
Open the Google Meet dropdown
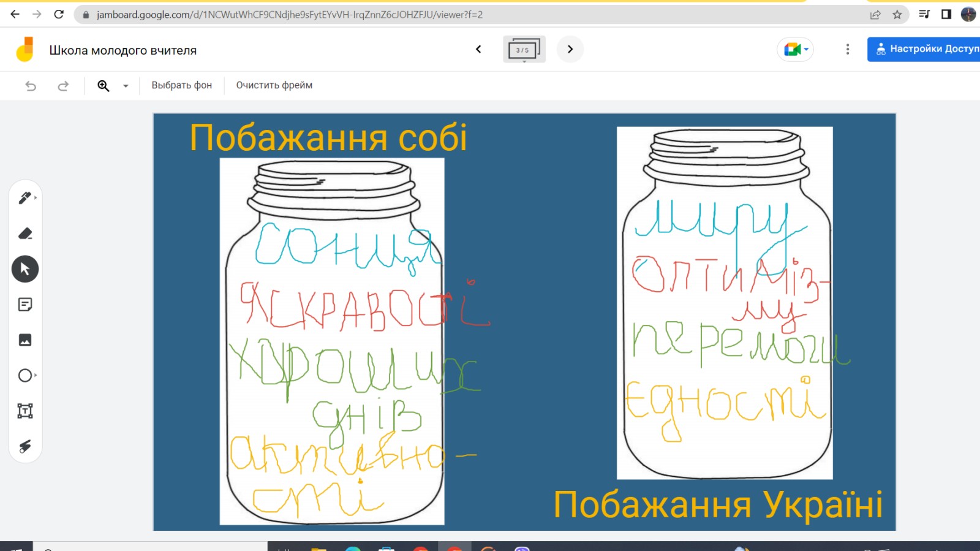pos(796,49)
